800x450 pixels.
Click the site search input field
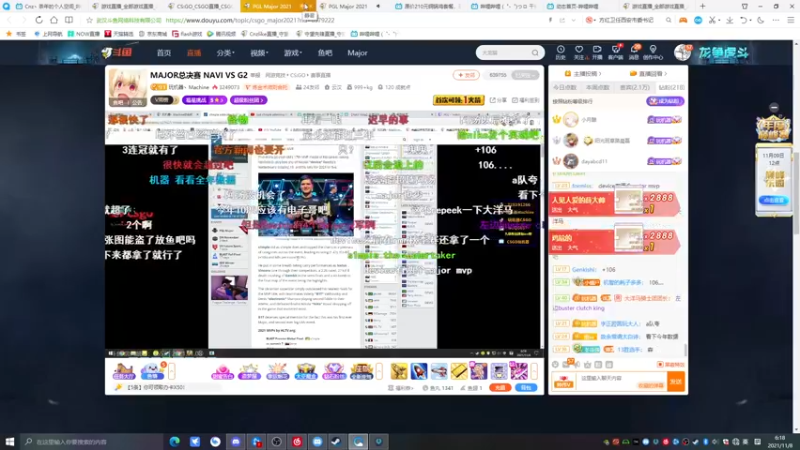click(504, 53)
